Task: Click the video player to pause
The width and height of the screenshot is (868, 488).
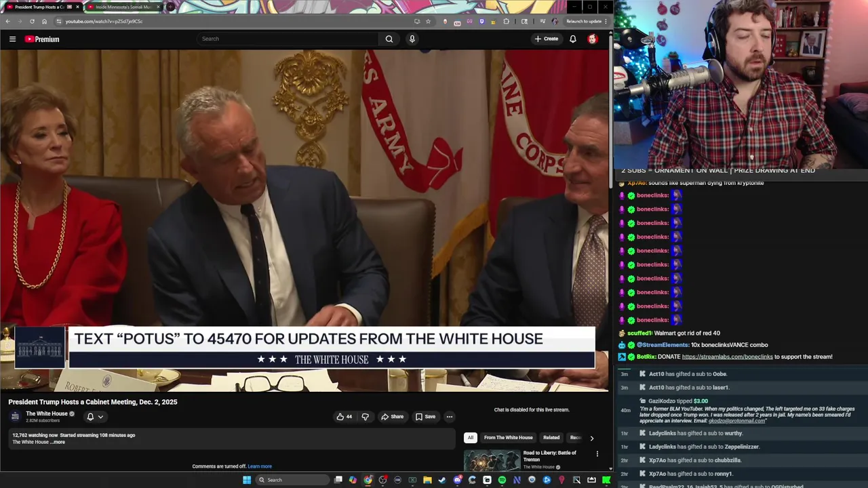Action: [304, 220]
